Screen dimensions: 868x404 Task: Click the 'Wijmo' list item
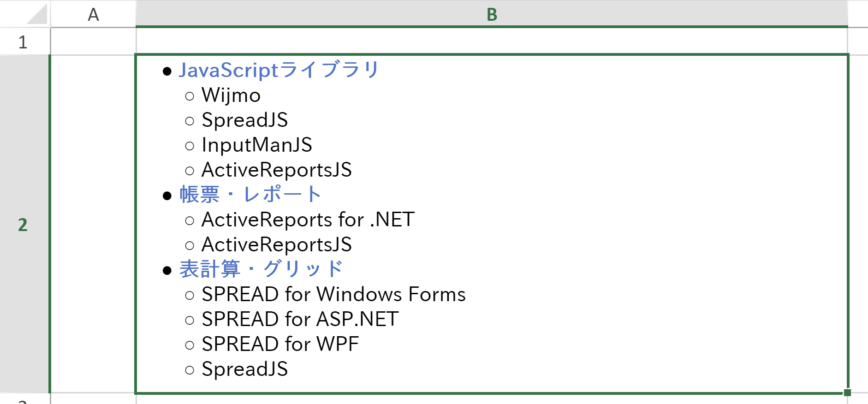click(231, 95)
